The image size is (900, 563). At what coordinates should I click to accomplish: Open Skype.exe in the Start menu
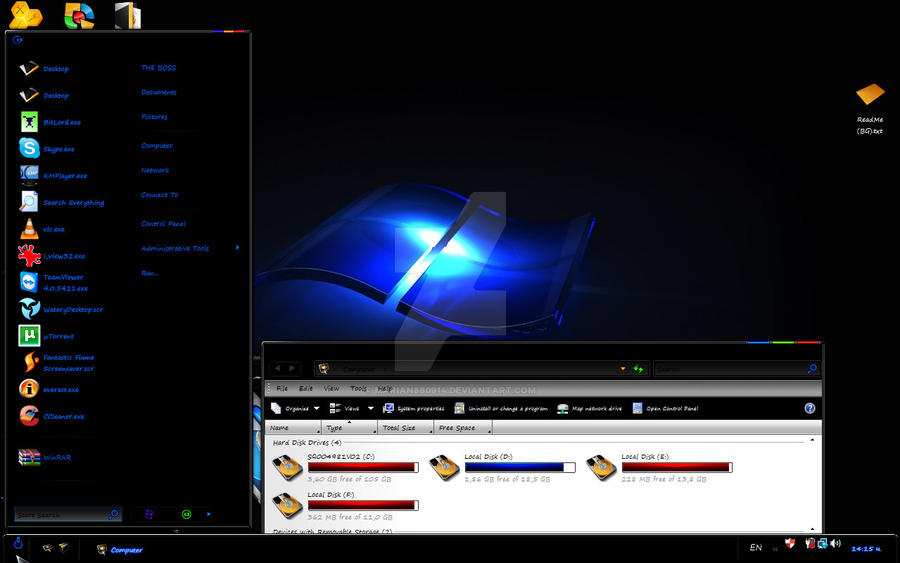click(x=47, y=149)
